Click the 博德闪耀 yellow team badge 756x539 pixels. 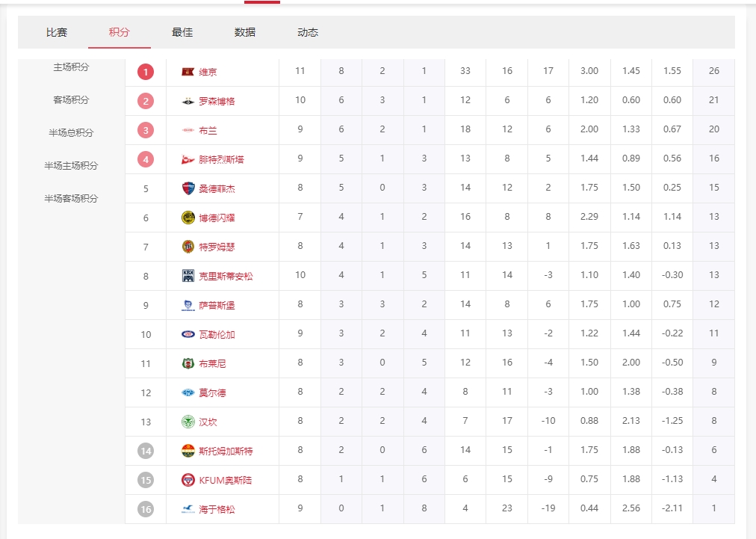188,218
